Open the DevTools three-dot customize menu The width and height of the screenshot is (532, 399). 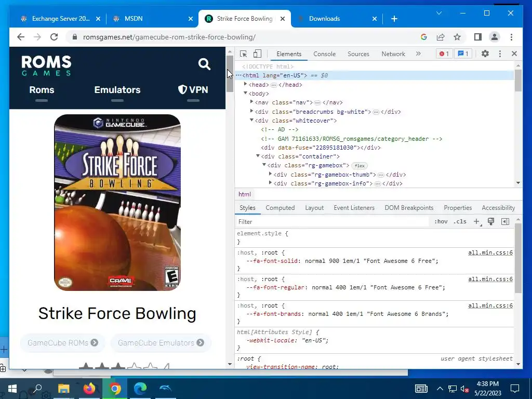(x=500, y=54)
